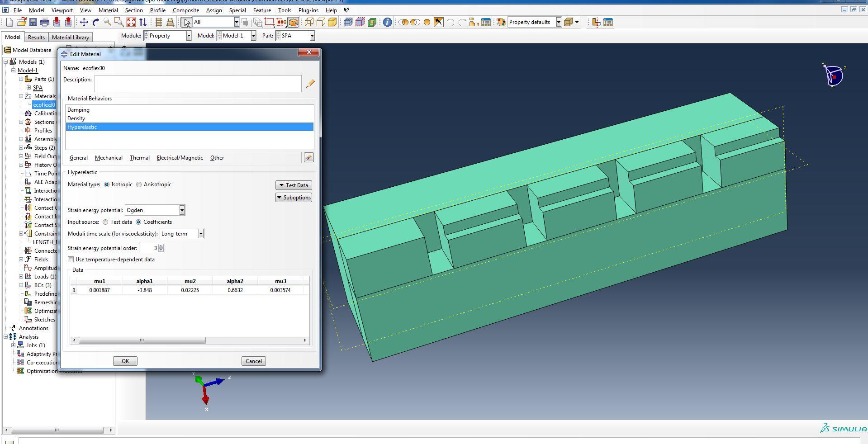Viewport: 868px width, 444px height.
Task: Click OK in Edit Material
Action: (x=125, y=361)
